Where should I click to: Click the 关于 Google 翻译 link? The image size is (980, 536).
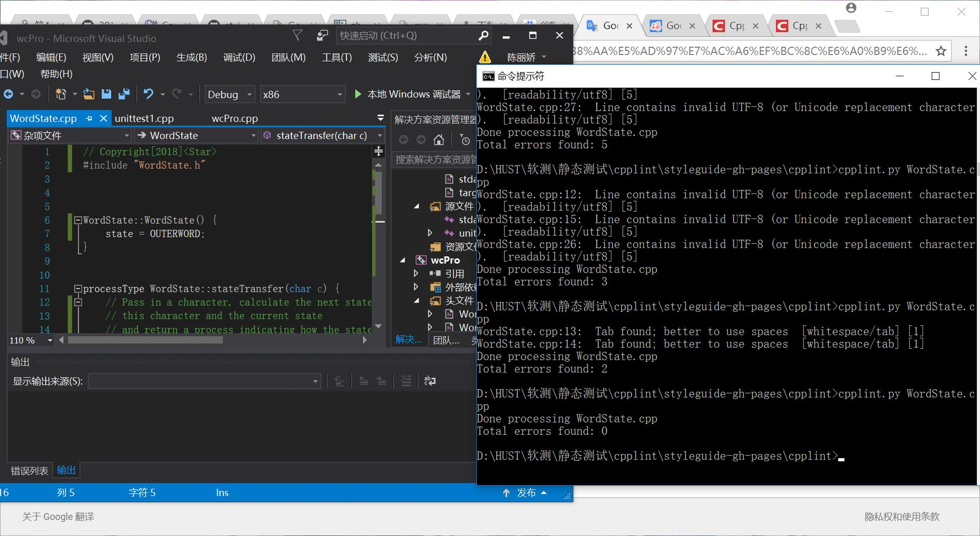point(58,517)
